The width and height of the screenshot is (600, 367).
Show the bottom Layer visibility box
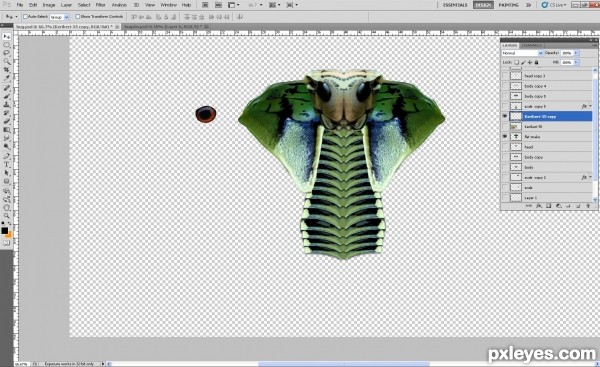click(505, 197)
